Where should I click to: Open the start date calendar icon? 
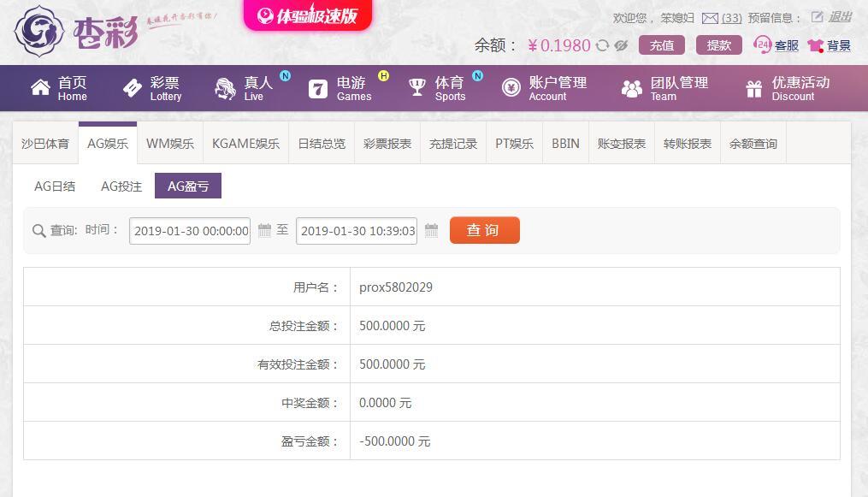click(x=264, y=230)
